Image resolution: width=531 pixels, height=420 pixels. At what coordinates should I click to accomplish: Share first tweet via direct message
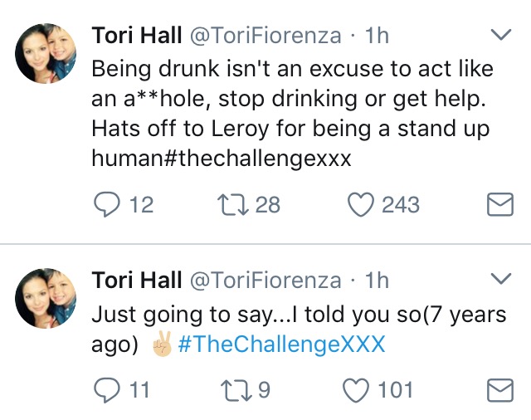point(500,204)
